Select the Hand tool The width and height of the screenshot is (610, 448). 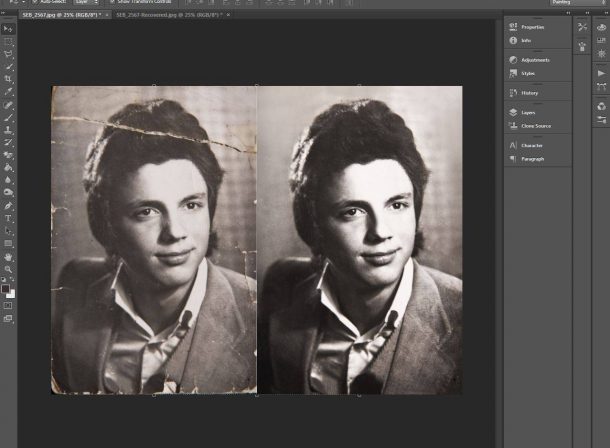coord(8,257)
